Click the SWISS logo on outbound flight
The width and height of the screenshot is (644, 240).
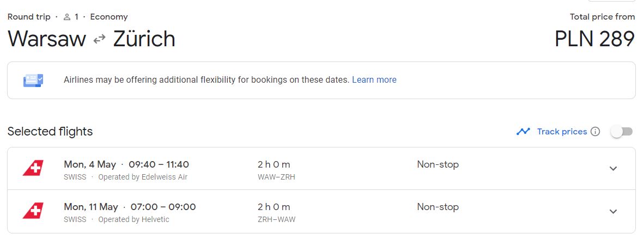point(33,168)
